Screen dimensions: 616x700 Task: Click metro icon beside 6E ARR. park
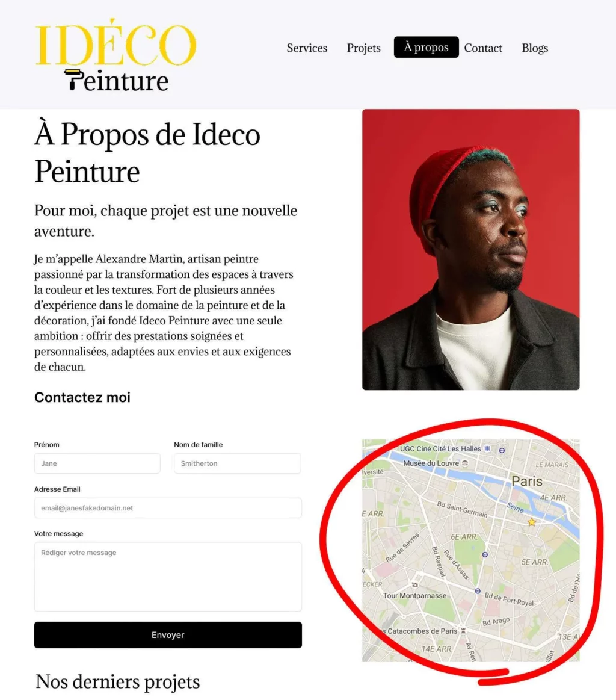click(x=485, y=554)
